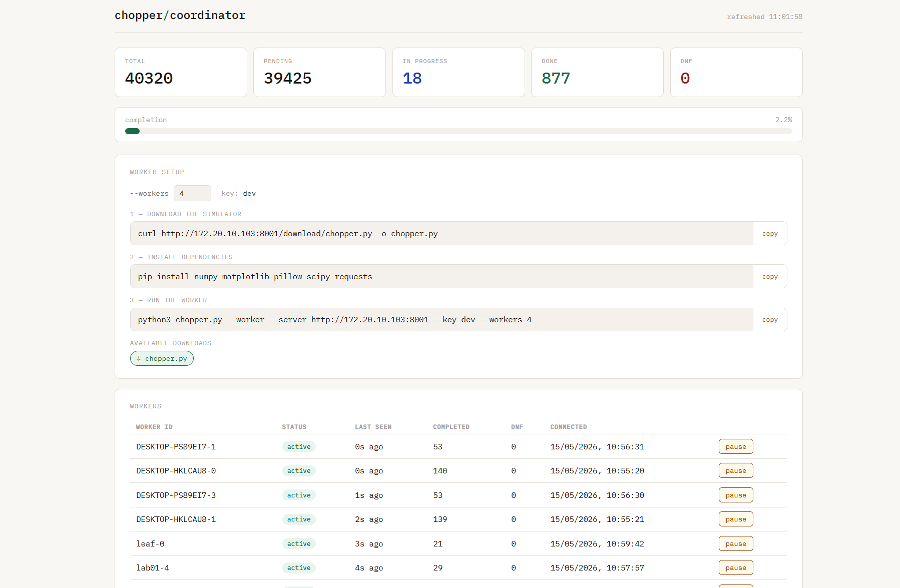This screenshot has width=900, height=588.
Task: Click the 2.2% completion value
Action: 784,120
